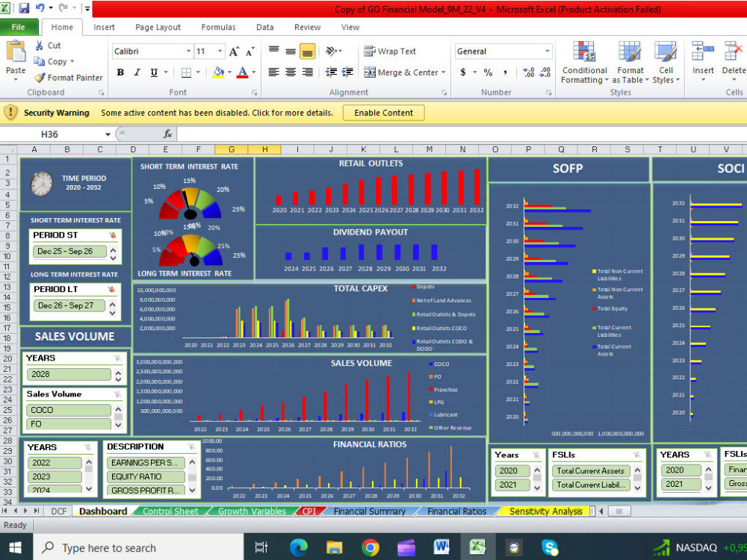Viewport: 747px width, 560px height.
Task: Select EQUITY RATIO in DESCRIPTION slicer
Action: click(x=146, y=476)
